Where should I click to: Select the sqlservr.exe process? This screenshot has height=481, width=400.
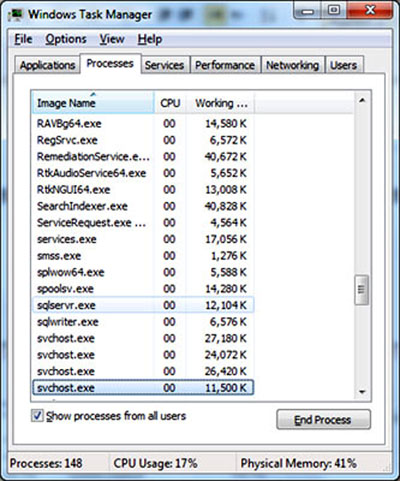click(x=143, y=305)
